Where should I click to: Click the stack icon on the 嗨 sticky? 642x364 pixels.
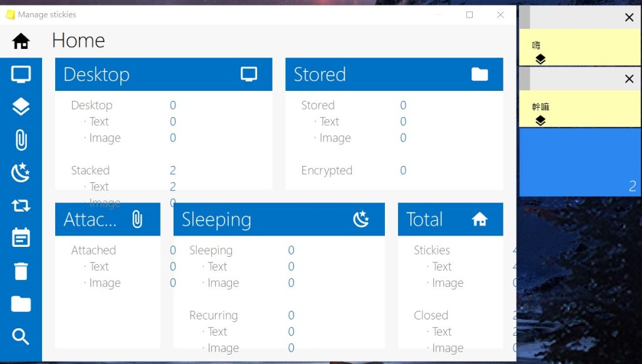click(540, 59)
